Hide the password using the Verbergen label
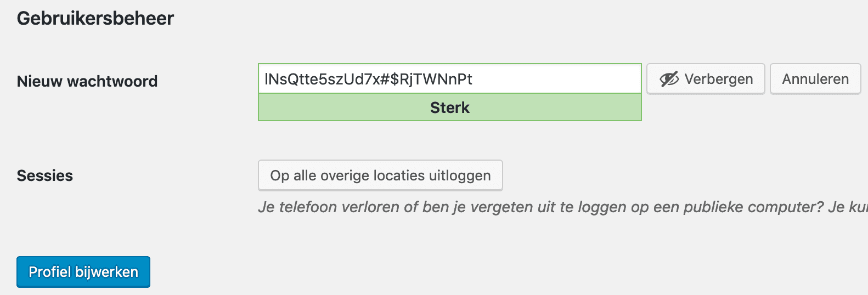 (718, 80)
